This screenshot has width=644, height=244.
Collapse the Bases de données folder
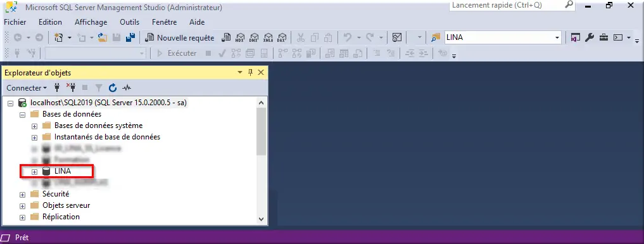click(x=23, y=115)
